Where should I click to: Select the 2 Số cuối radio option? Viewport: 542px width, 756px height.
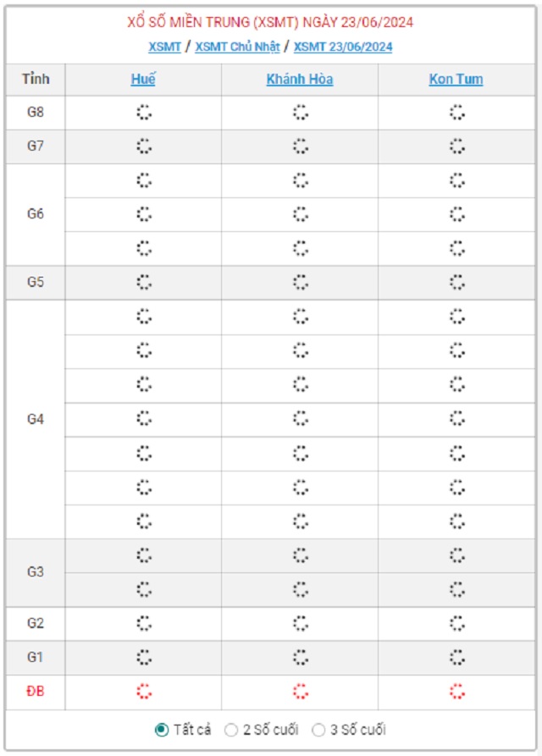coord(231,730)
